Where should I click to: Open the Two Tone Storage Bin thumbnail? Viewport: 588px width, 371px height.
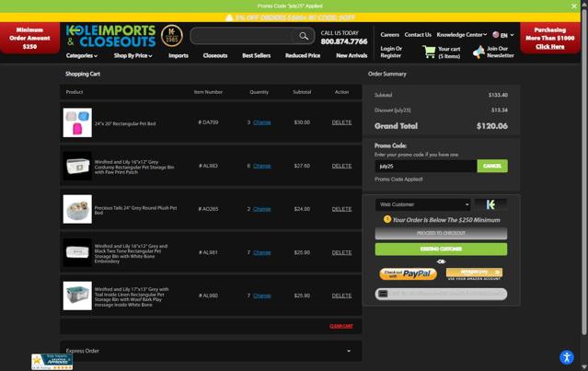pyautogui.click(x=77, y=252)
